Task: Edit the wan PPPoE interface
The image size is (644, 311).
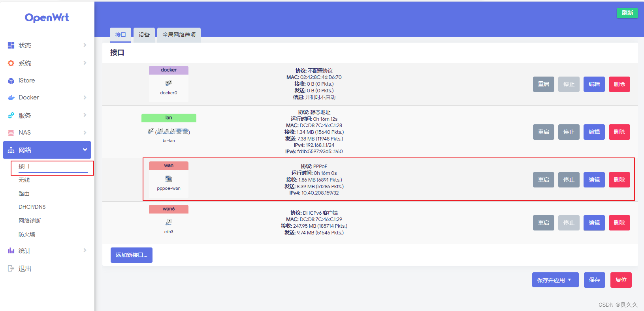Action: 594,180
